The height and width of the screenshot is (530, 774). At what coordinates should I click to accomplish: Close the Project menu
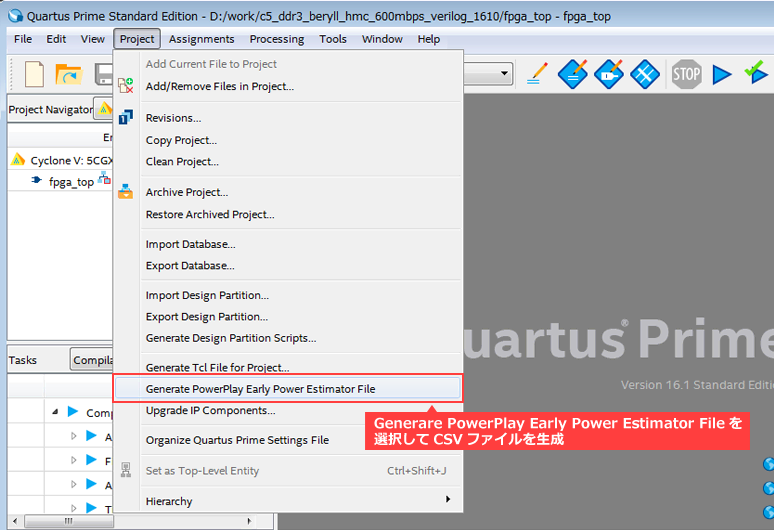pyautogui.click(x=137, y=39)
